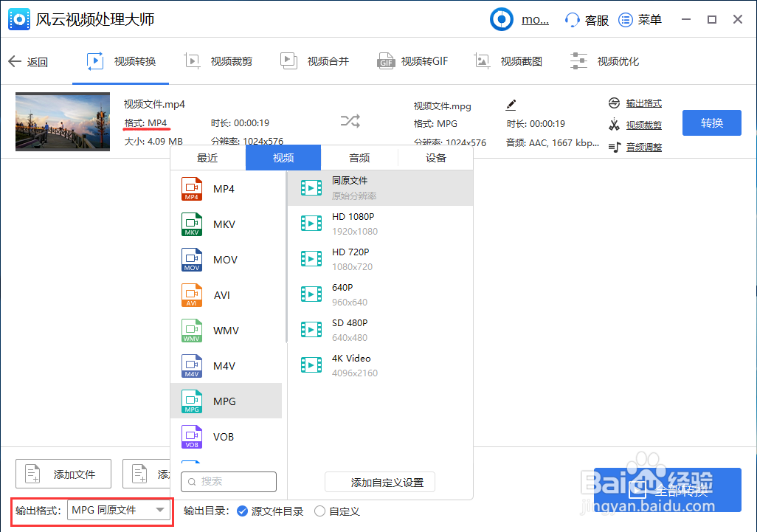
Task: Click the 转换 convert button
Action: tap(711, 122)
